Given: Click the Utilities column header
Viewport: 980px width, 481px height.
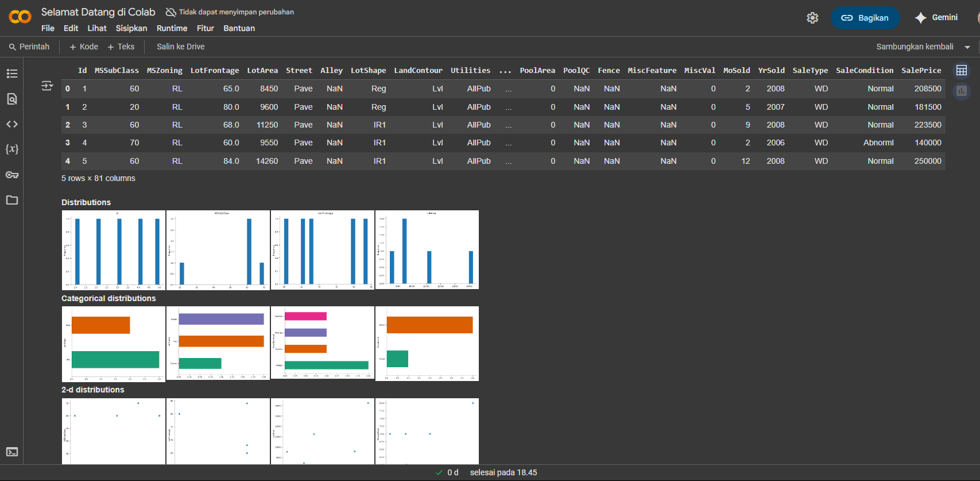Looking at the screenshot, I should (x=470, y=70).
